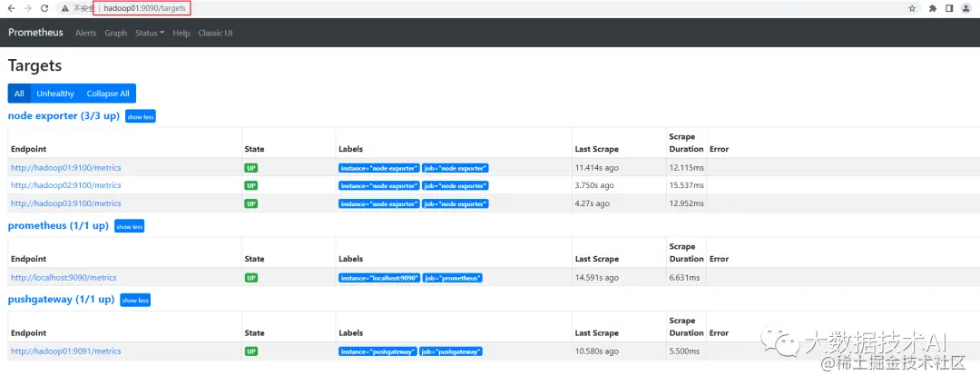Screen dimensions: 980x386
Task: Click the 3.750s ago last scrape value
Action: 594,185
